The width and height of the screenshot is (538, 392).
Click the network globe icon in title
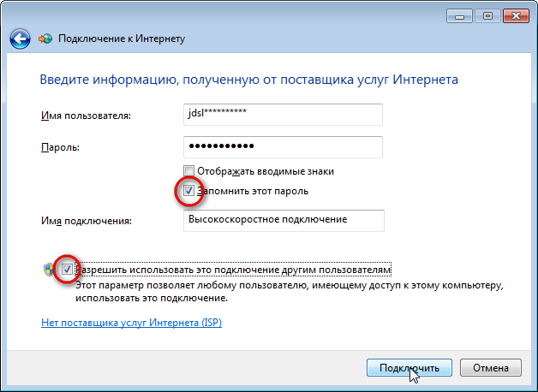tap(45, 39)
